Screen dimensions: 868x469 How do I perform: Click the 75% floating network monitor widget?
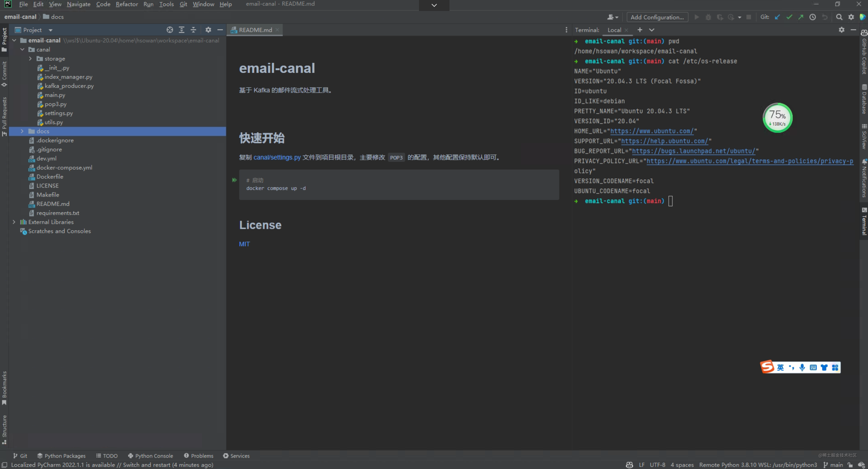[777, 118]
